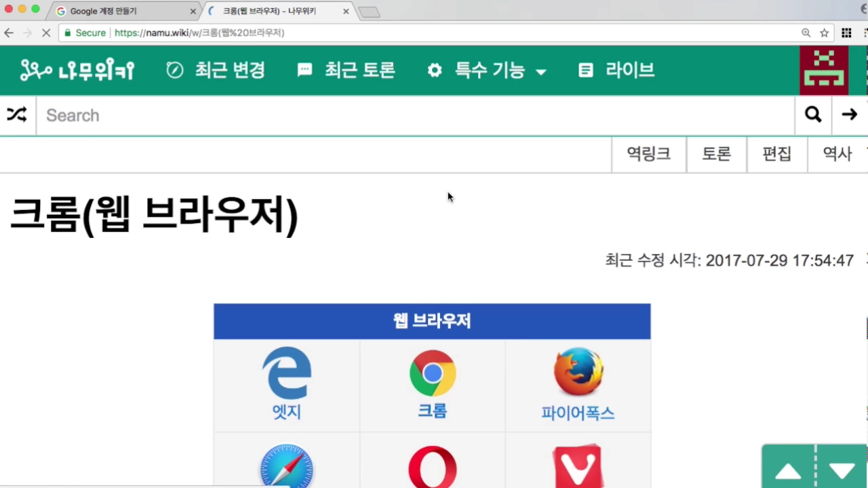Image resolution: width=868 pixels, height=488 pixels.
Task: Click the Opera browser icon
Action: [432, 467]
